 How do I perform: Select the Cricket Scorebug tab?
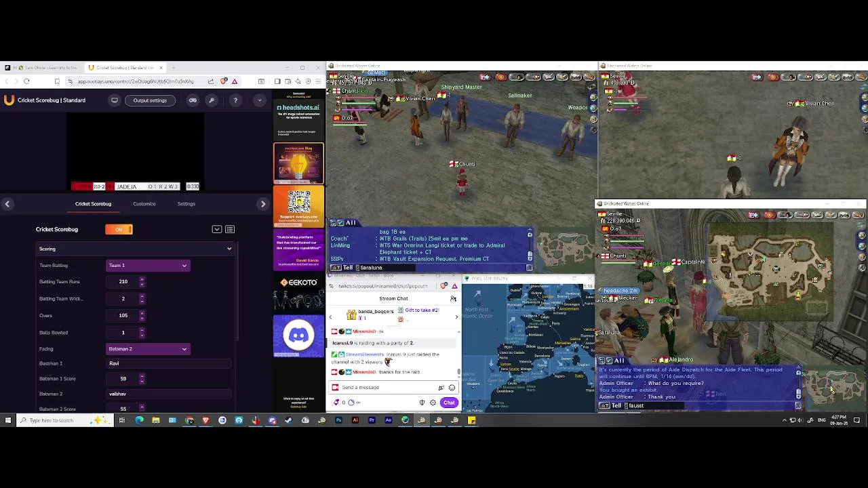(x=93, y=203)
